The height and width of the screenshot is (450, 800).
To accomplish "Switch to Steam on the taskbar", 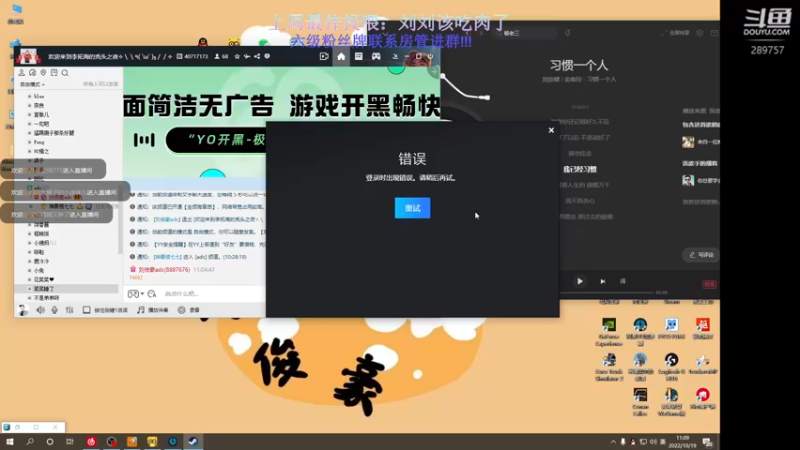I will [x=193, y=441].
